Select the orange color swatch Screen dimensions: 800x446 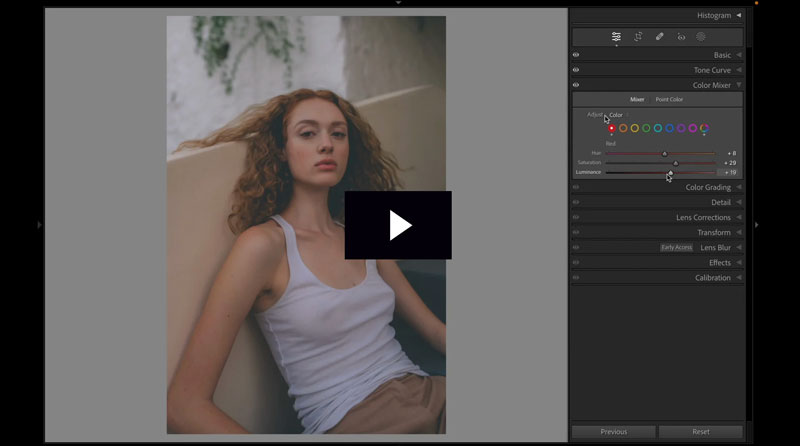click(x=623, y=128)
